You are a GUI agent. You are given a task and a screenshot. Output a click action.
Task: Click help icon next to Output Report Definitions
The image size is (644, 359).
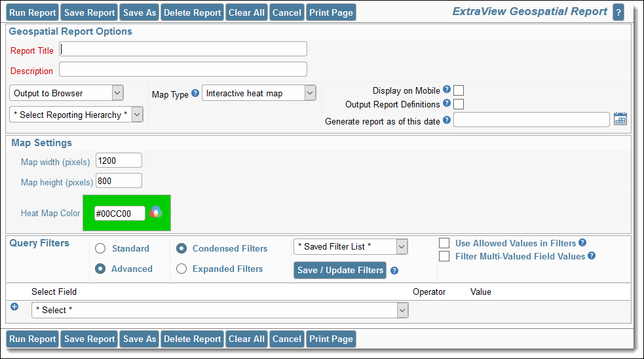tap(447, 104)
